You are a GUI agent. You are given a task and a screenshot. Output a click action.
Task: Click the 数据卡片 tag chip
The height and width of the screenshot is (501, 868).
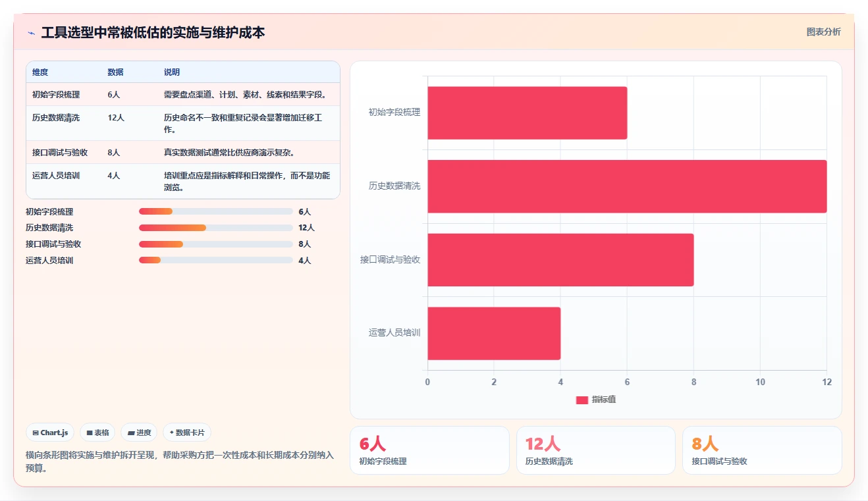(187, 433)
